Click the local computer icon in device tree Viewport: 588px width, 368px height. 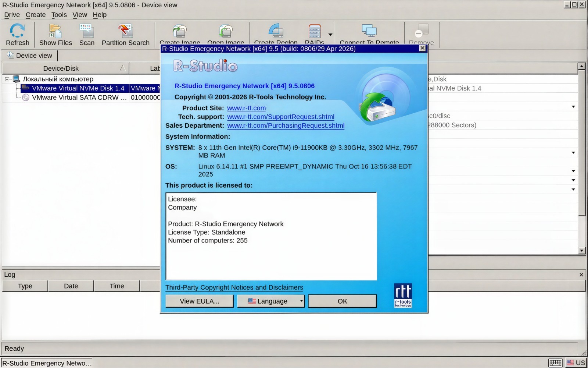pos(16,79)
